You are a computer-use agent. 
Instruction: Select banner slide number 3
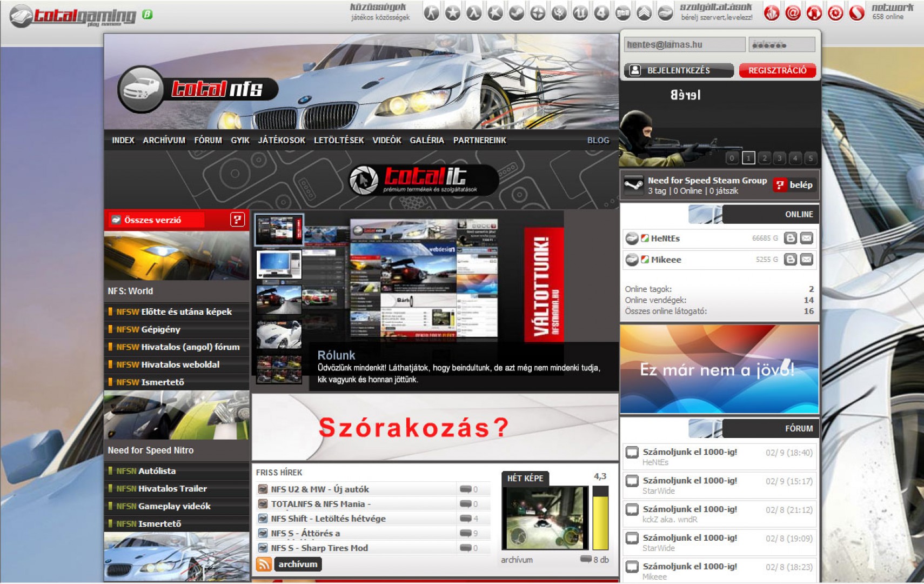(x=779, y=158)
